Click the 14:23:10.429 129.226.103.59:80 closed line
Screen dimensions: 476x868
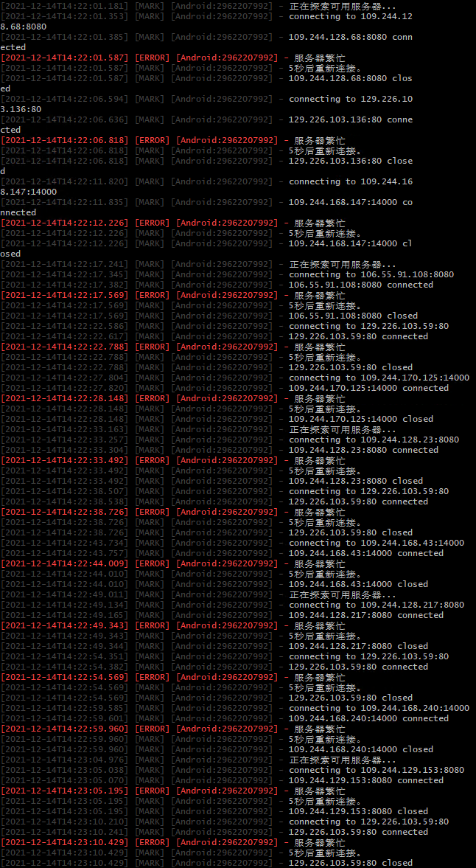[206, 863]
